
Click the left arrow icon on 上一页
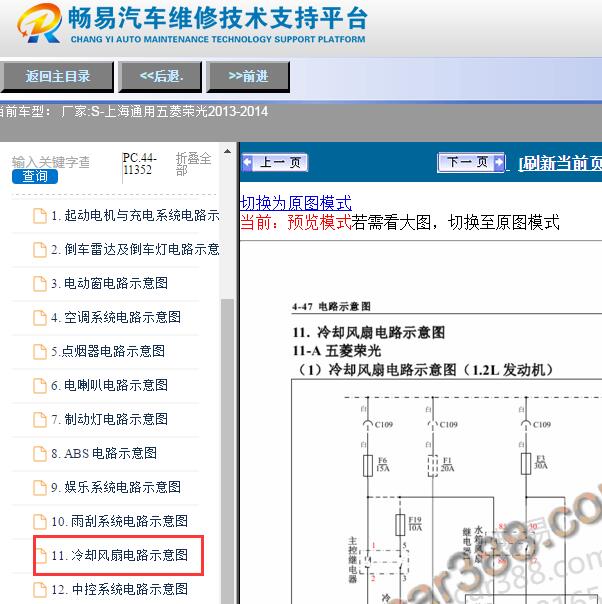(x=248, y=162)
